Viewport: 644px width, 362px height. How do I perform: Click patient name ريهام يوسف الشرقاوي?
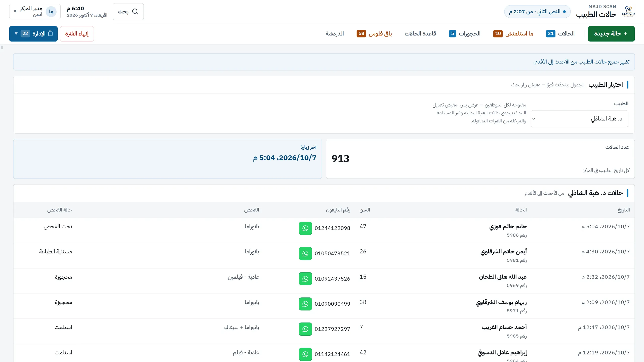pos(501,302)
